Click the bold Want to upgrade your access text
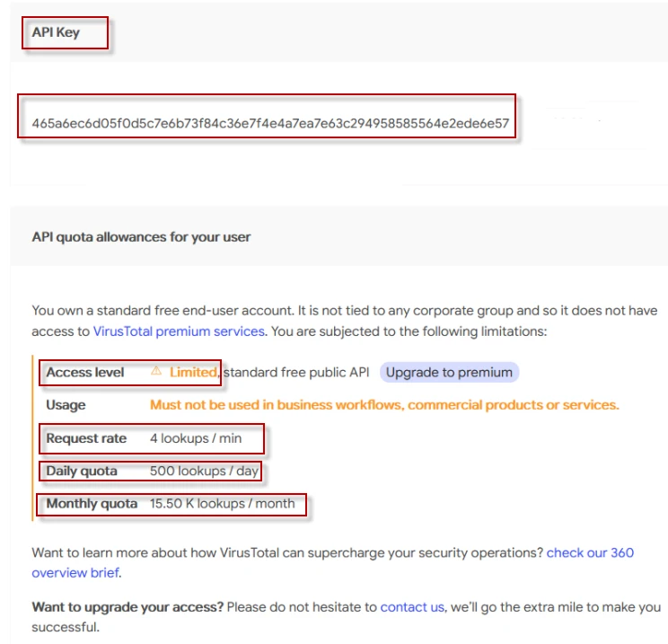 tap(127, 607)
